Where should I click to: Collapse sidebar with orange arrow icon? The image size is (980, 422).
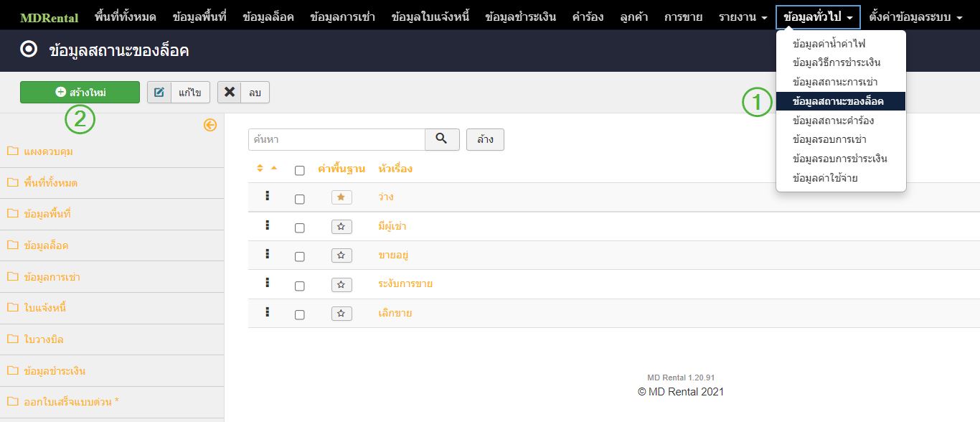coord(209,125)
